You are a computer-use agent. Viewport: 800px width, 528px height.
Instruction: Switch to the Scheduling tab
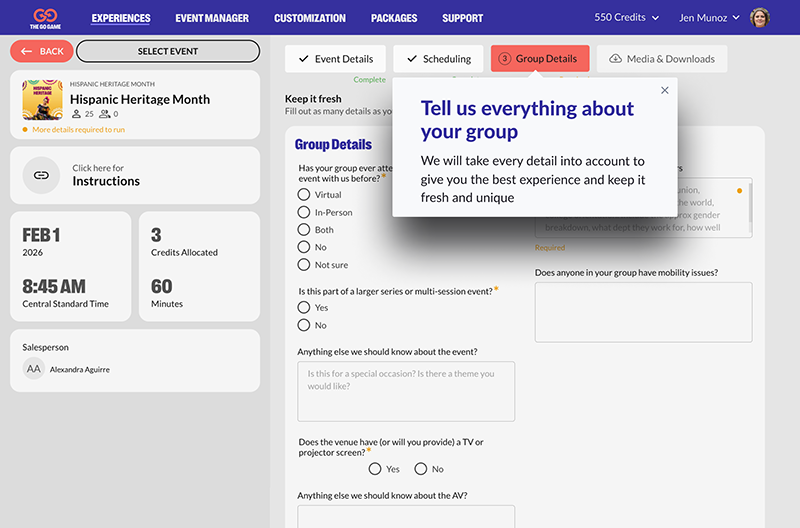[440, 59]
